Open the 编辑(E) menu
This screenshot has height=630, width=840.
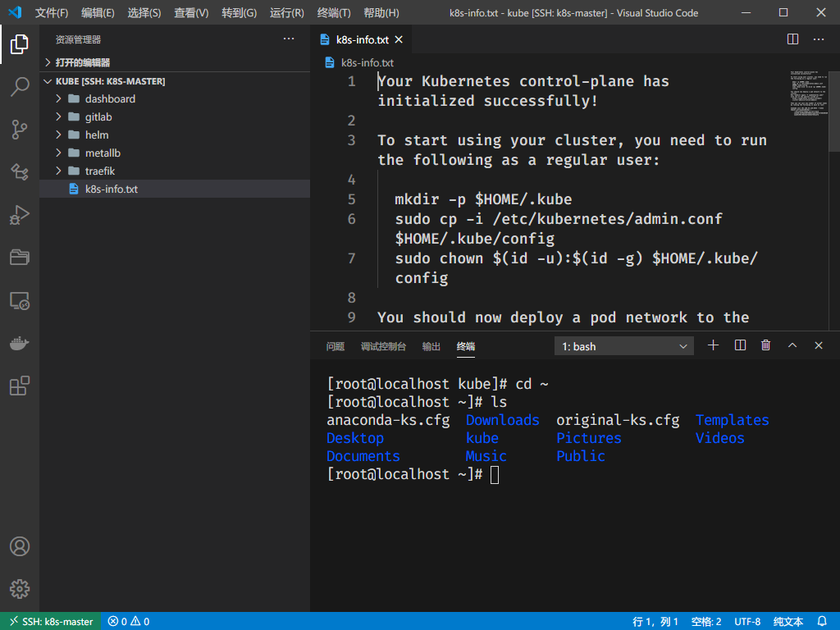tap(98, 13)
